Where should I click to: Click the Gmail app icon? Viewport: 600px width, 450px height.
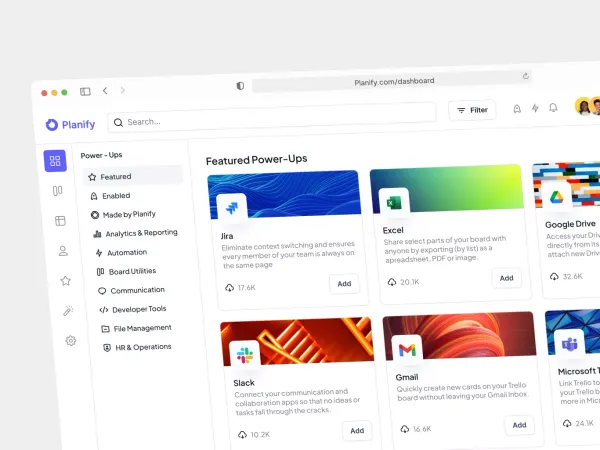[x=407, y=350]
